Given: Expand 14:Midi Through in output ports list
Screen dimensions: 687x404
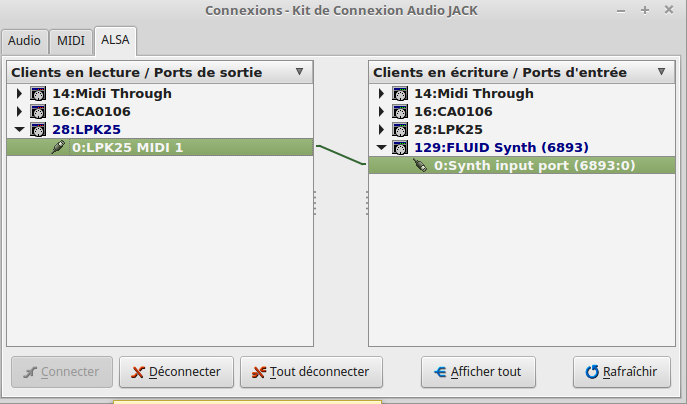Looking at the screenshot, I should pyautogui.click(x=20, y=93).
